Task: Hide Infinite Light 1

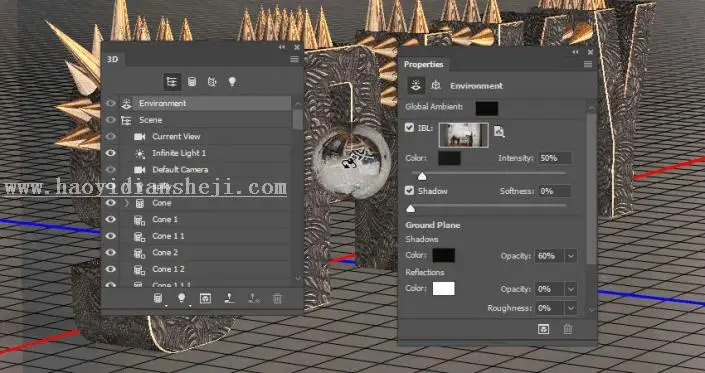Action: (x=110, y=153)
